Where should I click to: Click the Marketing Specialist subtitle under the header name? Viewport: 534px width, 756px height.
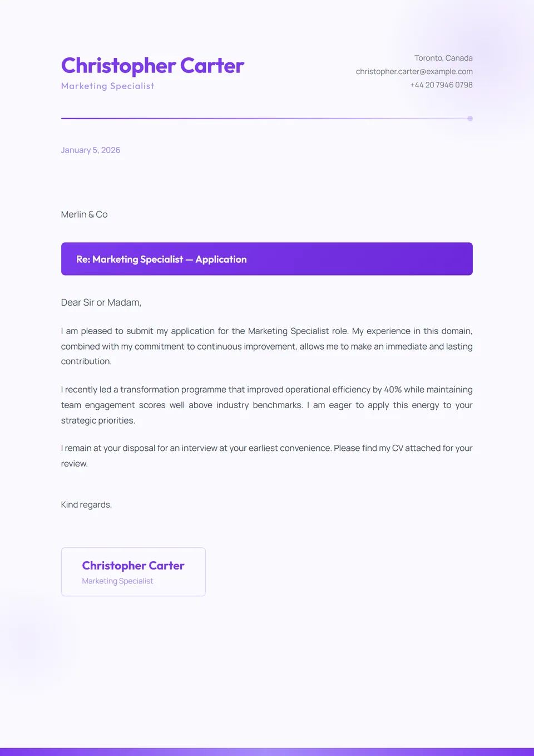(107, 86)
